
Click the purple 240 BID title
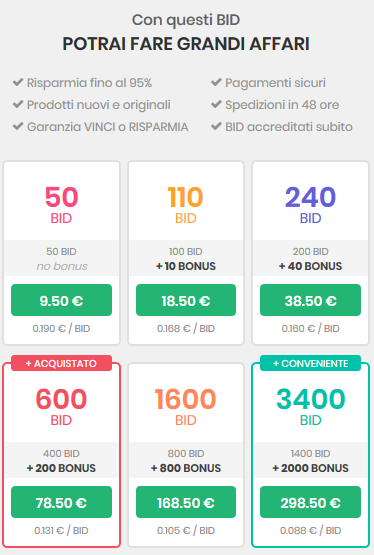310,205
